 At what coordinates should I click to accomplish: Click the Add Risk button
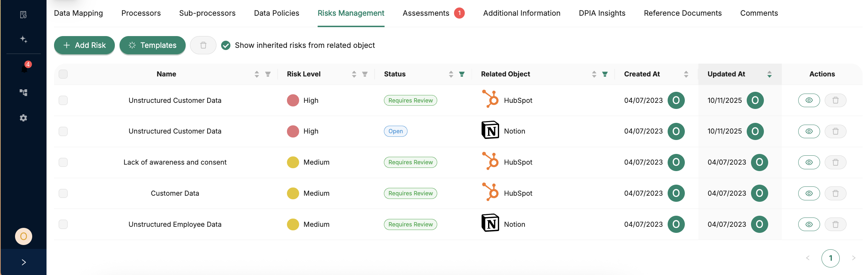(84, 45)
